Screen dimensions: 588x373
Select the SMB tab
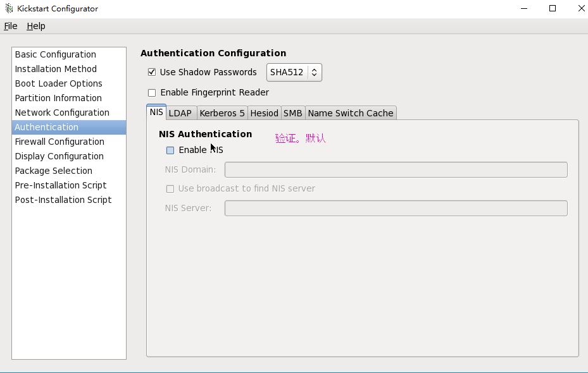292,113
